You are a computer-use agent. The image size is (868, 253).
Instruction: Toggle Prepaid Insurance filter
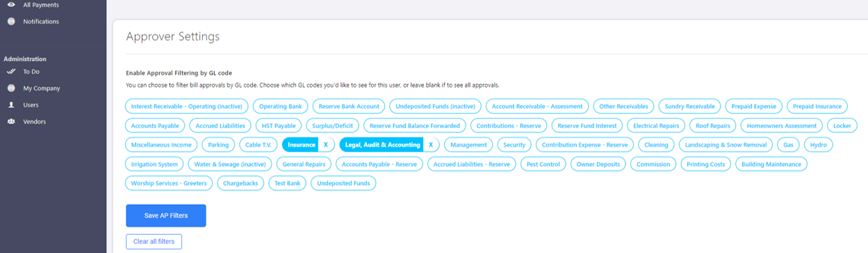tap(817, 106)
